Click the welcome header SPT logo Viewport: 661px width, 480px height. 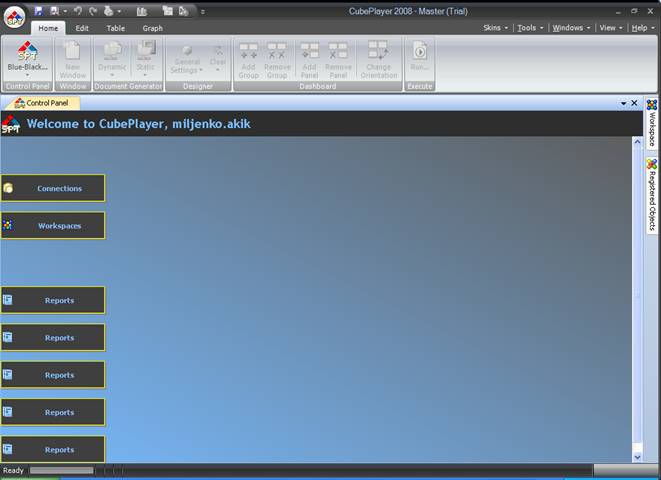(11, 124)
